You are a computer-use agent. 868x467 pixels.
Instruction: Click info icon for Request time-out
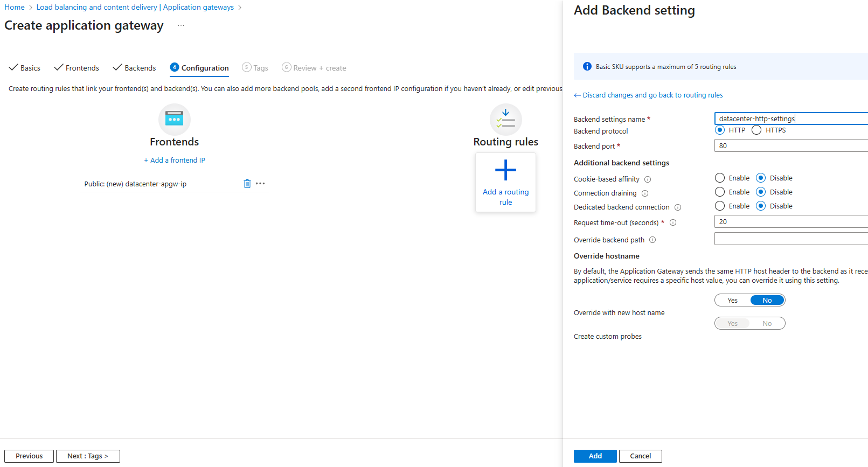click(673, 222)
